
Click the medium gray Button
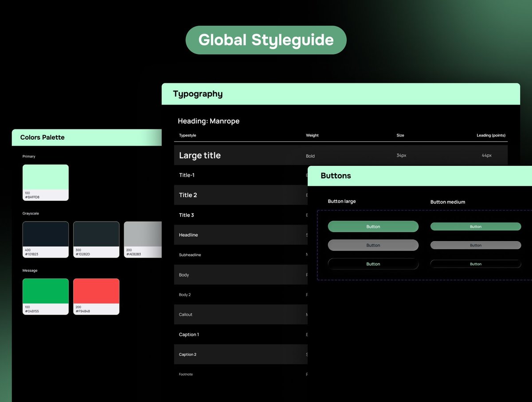coord(475,245)
